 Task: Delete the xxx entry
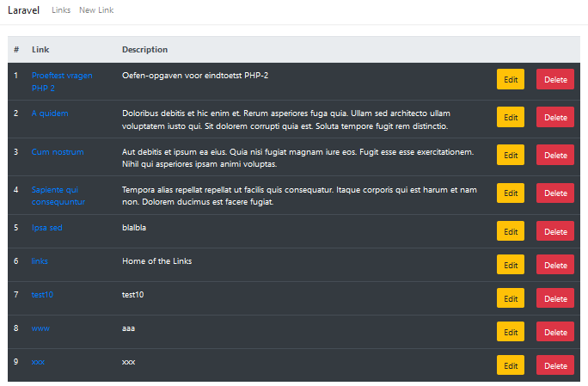[555, 365]
